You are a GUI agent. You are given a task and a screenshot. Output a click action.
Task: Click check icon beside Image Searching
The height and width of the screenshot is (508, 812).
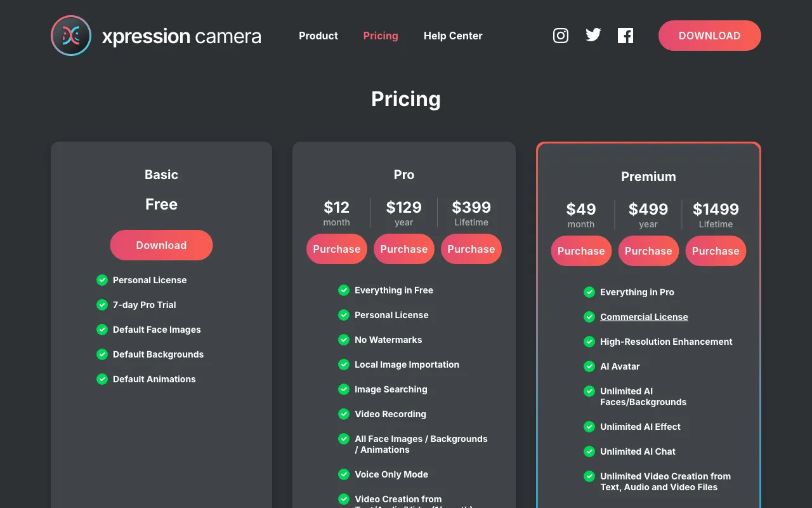click(x=344, y=389)
